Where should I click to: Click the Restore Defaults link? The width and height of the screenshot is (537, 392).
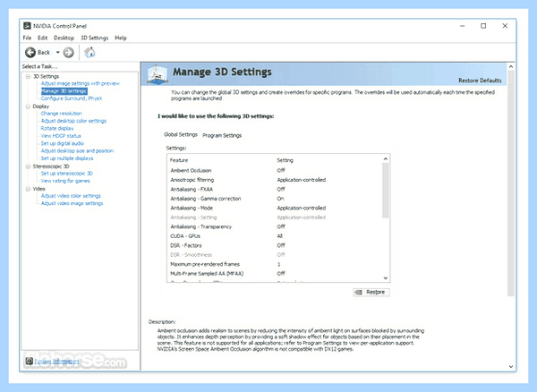point(480,81)
